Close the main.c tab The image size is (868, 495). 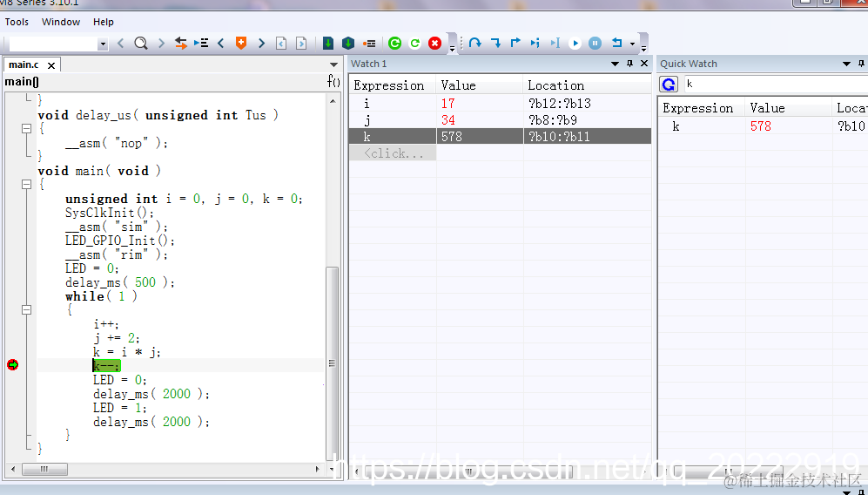(x=50, y=65)
